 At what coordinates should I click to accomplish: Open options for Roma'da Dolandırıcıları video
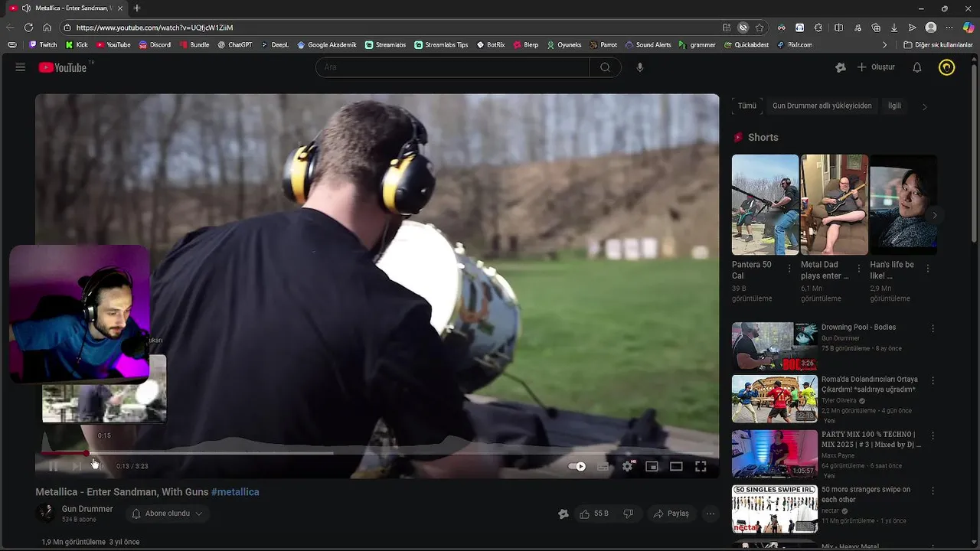[x=933, y=380]
